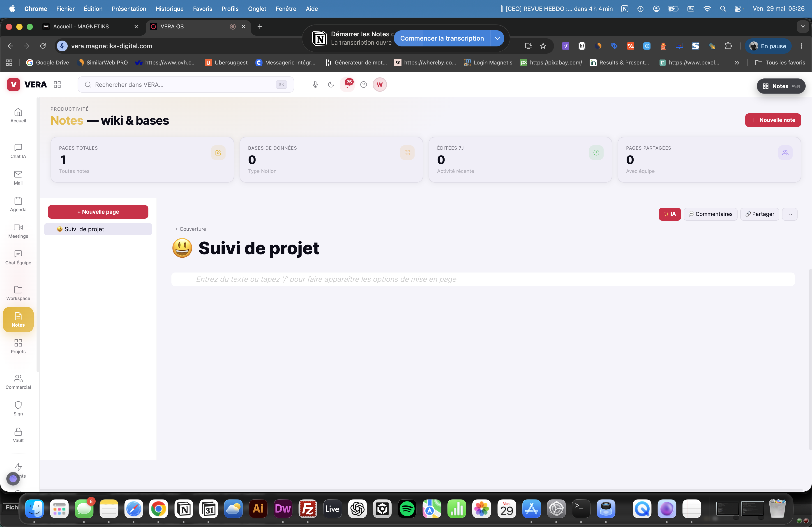Switch to the VERA OS tab
812x527 pixels.
click(x=198, y=27)
